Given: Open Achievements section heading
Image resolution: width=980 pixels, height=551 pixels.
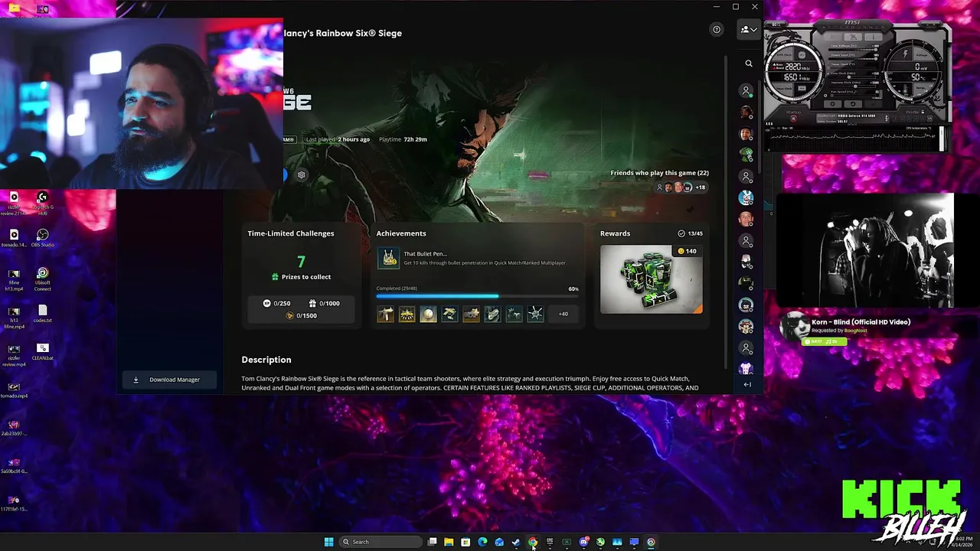Looking at the screenshot, I should [x=401, y=233].
